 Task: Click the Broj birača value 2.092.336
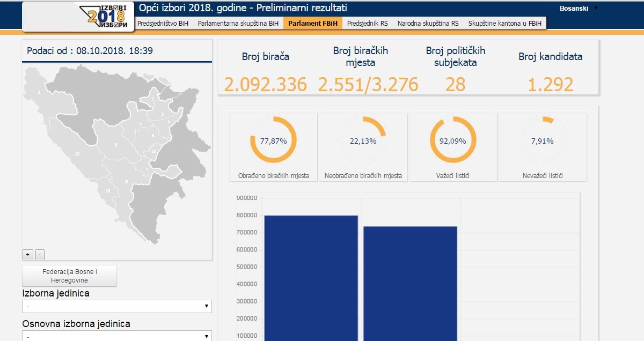[266, 84]
